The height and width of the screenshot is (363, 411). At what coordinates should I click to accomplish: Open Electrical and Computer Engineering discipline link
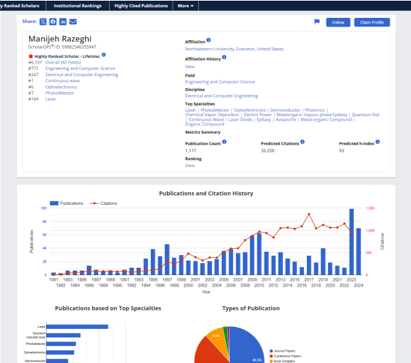click(221, 96)
